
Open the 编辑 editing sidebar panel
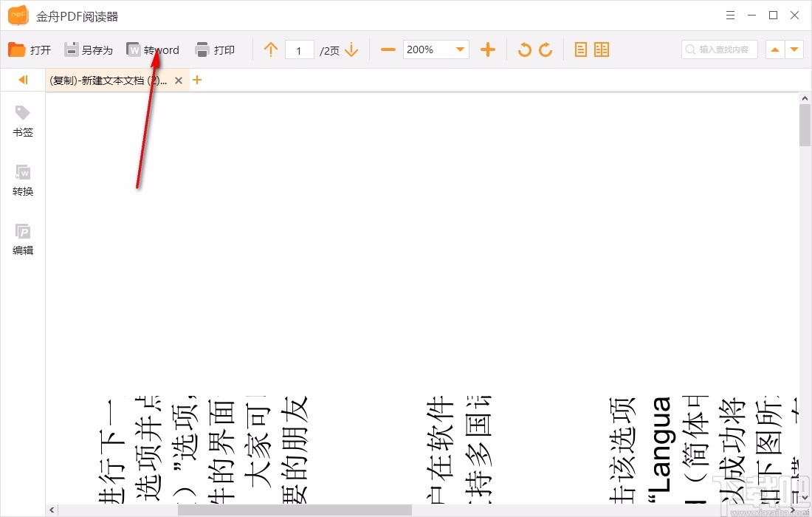23,240
